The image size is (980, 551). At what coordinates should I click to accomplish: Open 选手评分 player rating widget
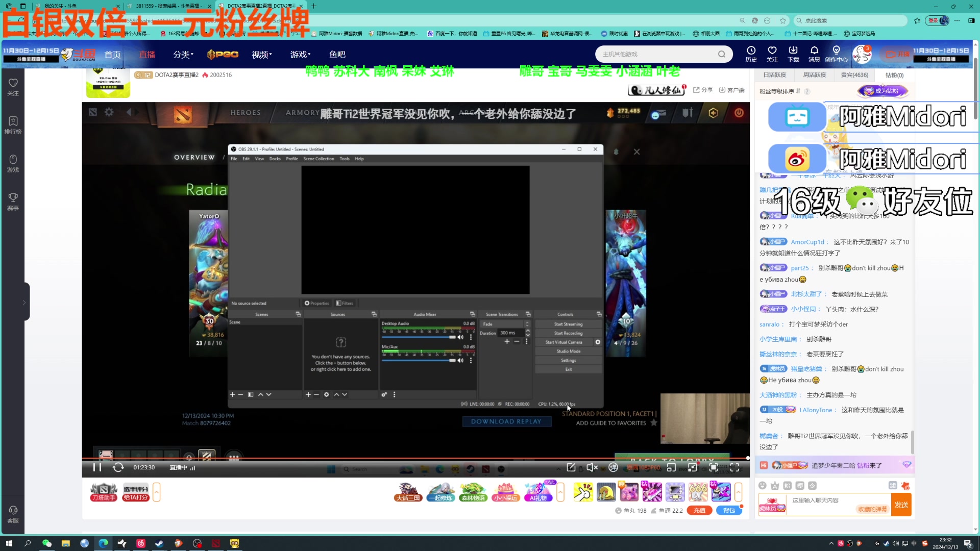136,492
